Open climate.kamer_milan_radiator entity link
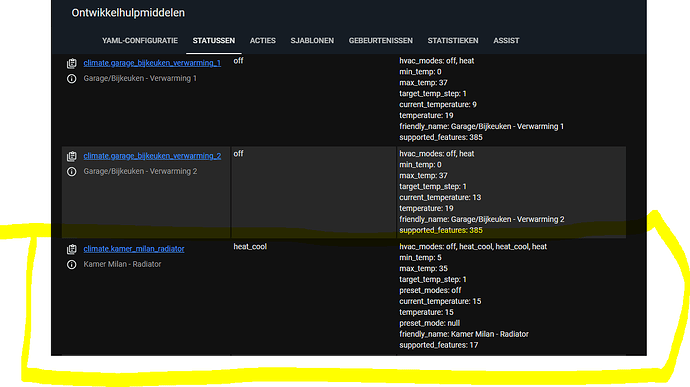The width and height of the screenshot is (690, 387). [134, 249]
